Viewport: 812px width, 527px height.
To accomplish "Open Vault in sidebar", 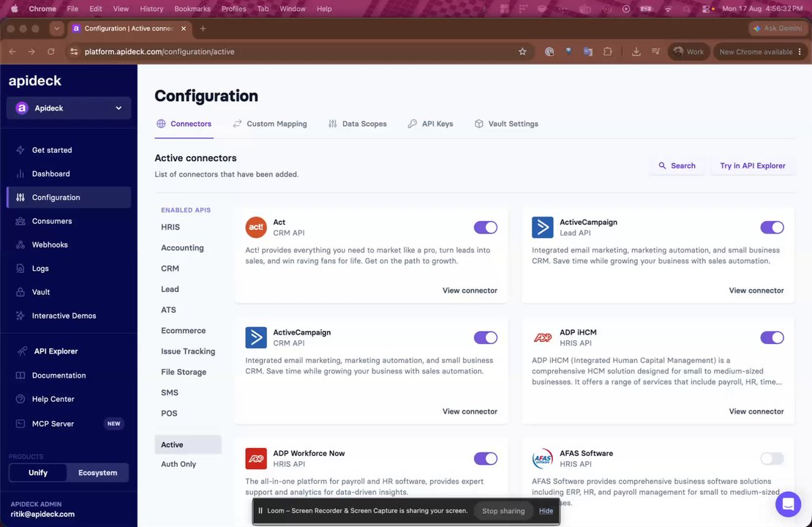I will (41, 292).
